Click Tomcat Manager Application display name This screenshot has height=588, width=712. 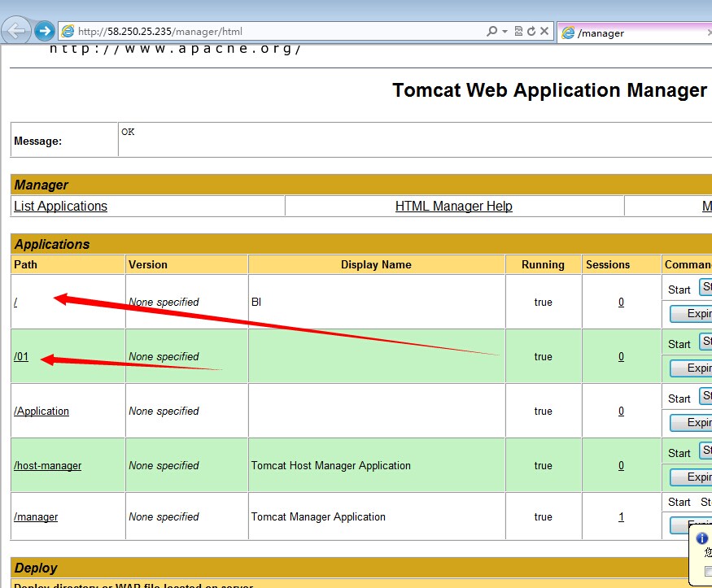click(318, 516)
